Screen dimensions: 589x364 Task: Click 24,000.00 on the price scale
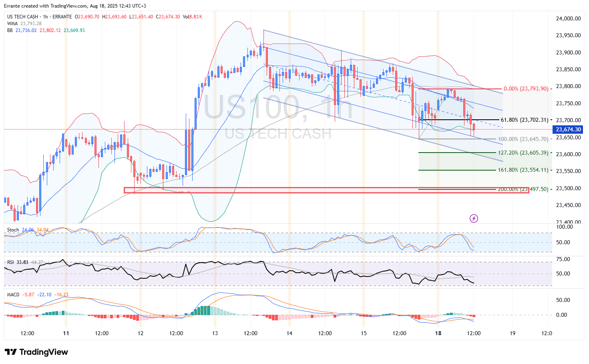(x=569, y=18)
